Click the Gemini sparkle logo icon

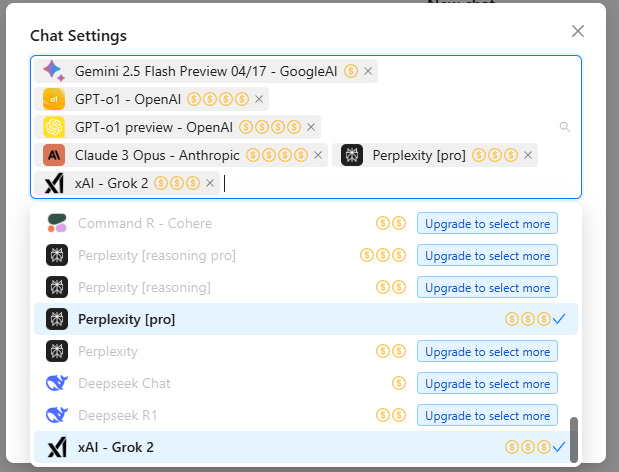click(x=54, y=71)
